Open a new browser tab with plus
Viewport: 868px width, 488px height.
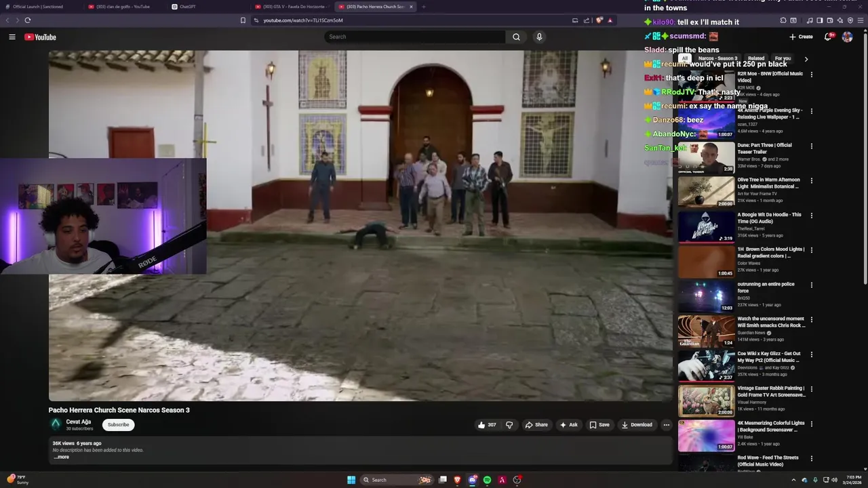(424, 7)
